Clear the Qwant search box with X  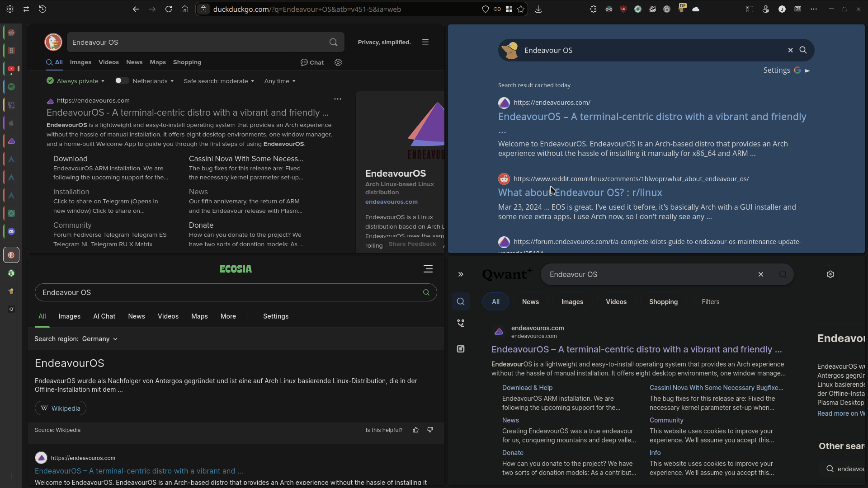[761, 274]
